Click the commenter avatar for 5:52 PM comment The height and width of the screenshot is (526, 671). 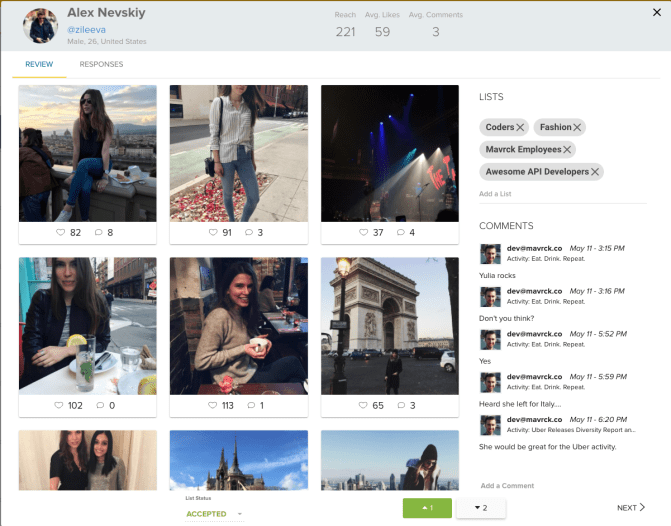click(x=490, y=339)
